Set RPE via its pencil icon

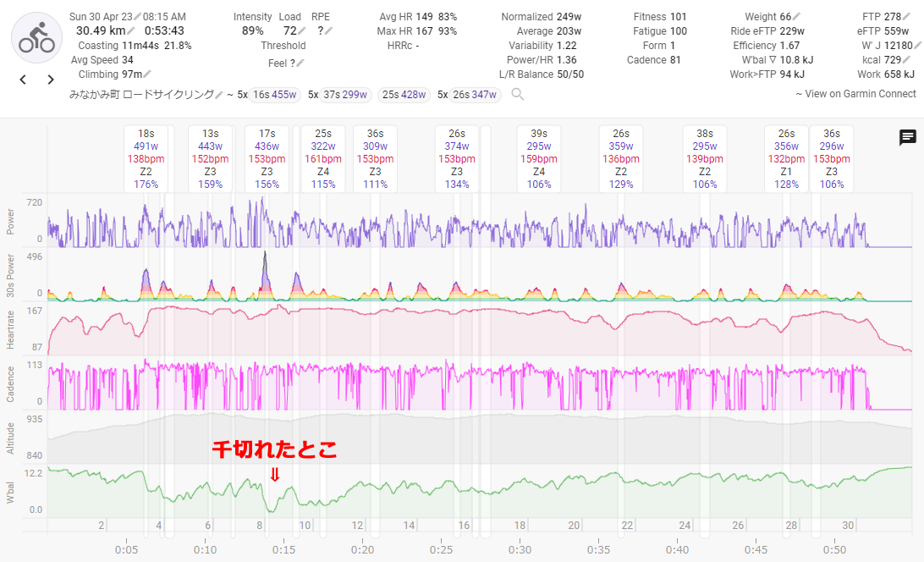click(x=327, y=31)
